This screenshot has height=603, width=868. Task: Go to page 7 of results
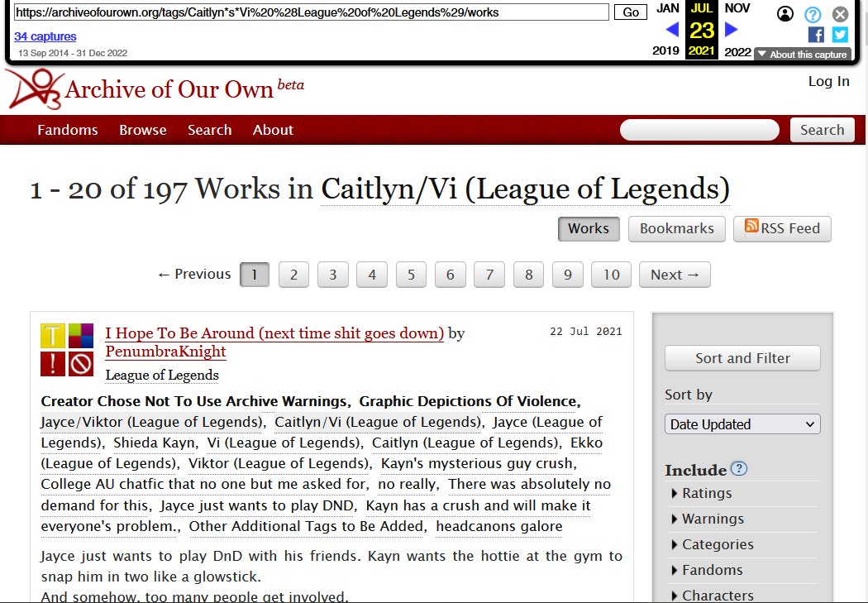489,275
